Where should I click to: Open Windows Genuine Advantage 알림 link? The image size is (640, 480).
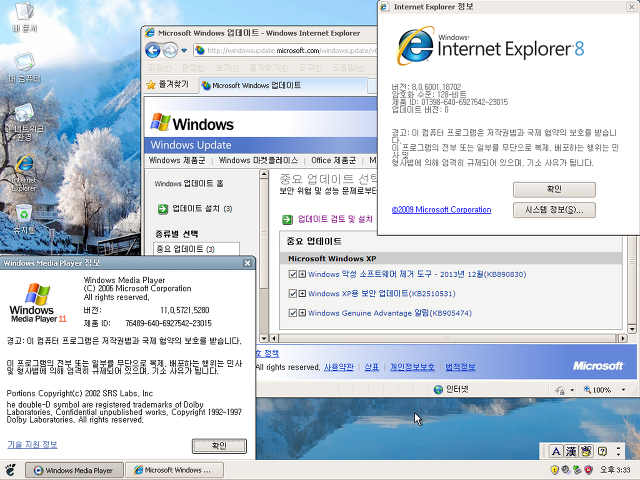pyautogui.click(x=390, y=313)
